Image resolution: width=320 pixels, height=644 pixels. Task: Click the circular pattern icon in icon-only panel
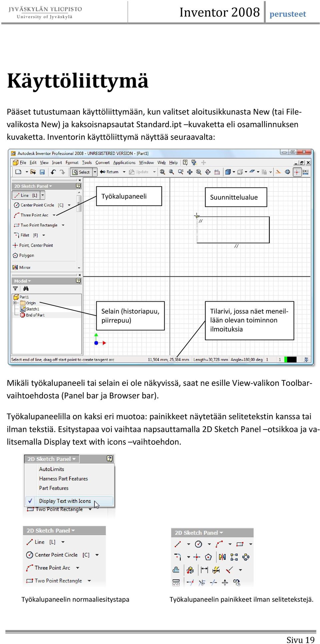pos(246,557)
